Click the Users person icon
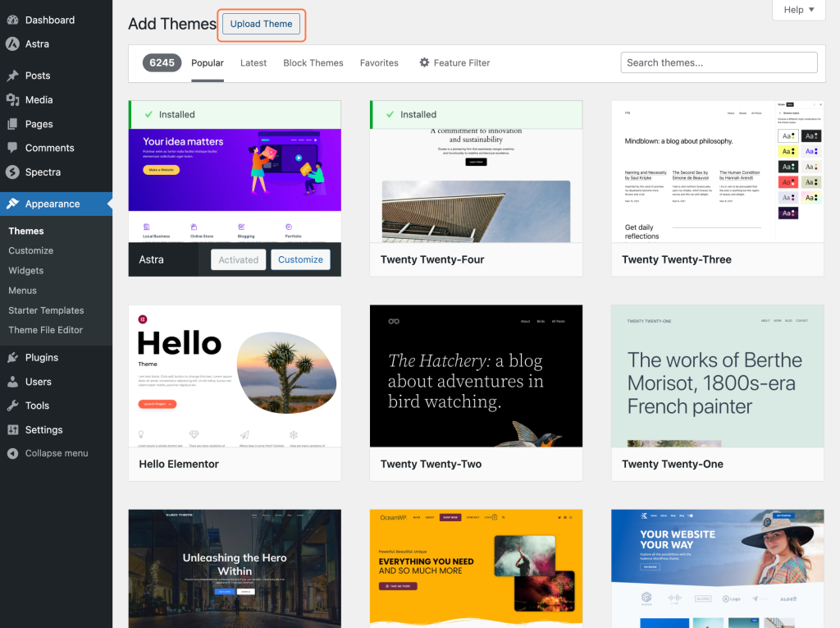This screenshot has height=628, width=840. click(13, 382)
